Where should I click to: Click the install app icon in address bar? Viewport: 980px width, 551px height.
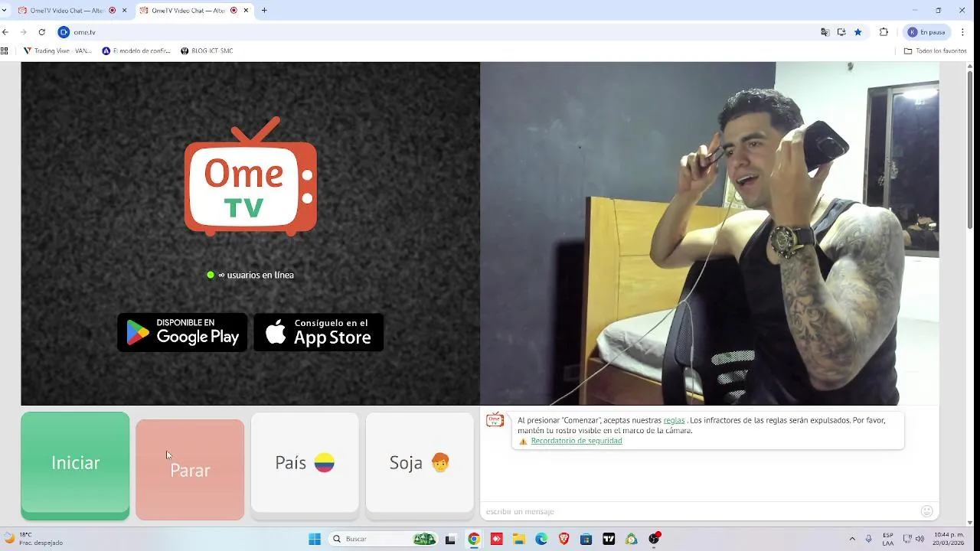click(841, 32)
